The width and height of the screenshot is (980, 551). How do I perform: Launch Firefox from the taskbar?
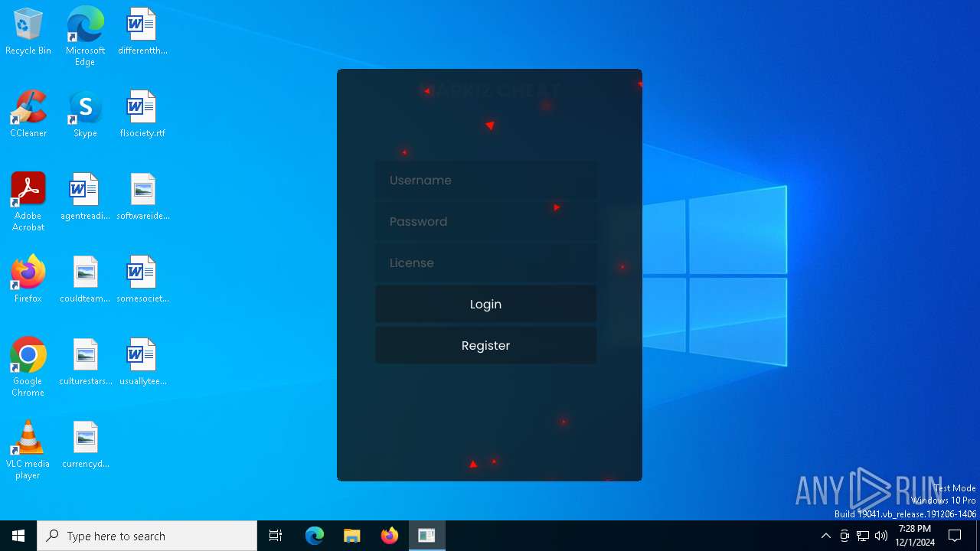[390, 536]
